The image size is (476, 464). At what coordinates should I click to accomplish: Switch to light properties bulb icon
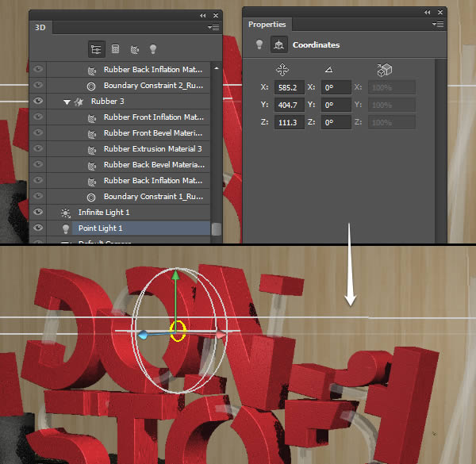coord(259,44)
